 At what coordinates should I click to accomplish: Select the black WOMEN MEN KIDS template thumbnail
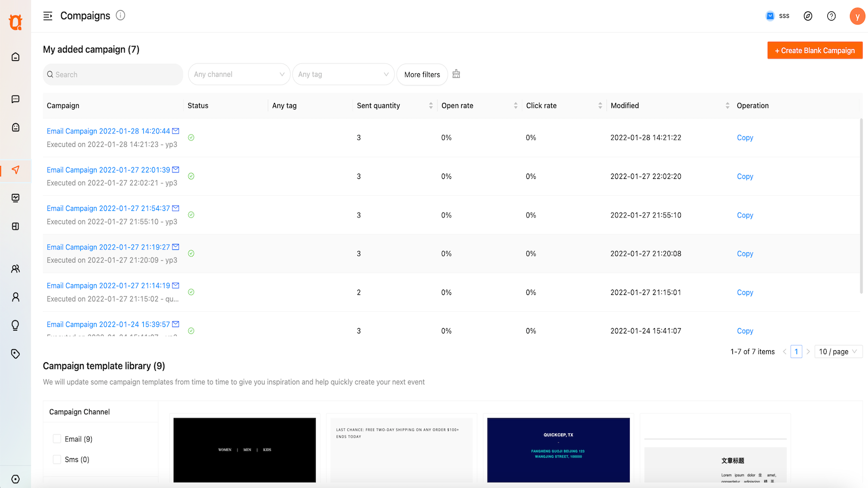[x=245, y=450]
